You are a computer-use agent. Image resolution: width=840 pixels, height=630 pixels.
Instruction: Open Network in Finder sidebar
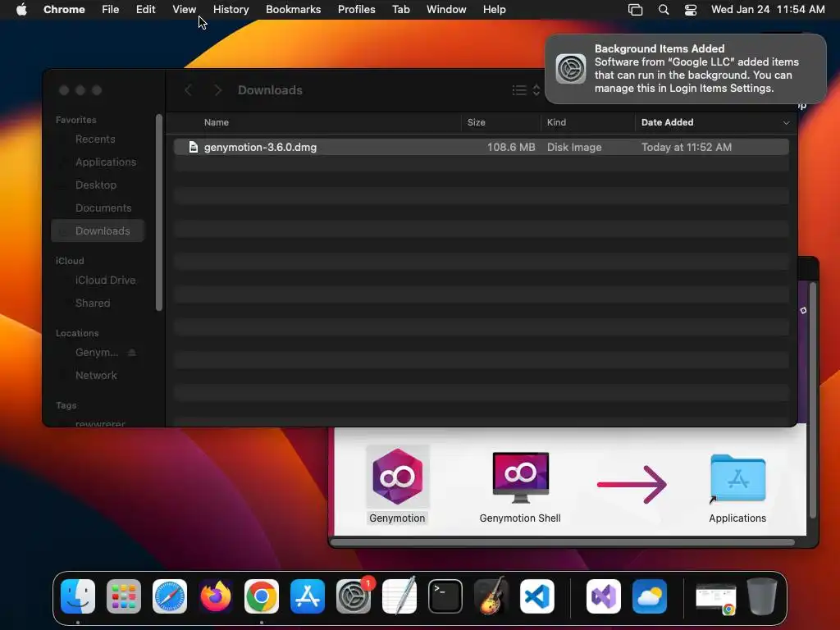pos(96,376)
